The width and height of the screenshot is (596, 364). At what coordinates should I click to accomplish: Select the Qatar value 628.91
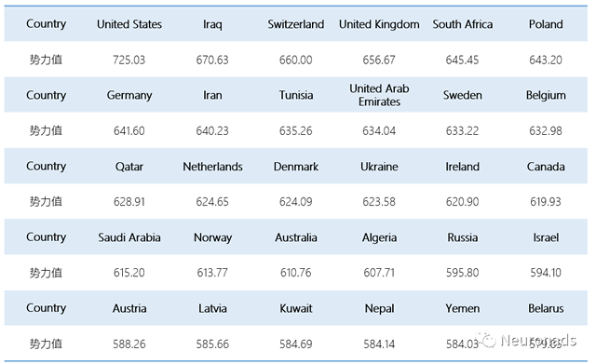click(x=129, y=201)
